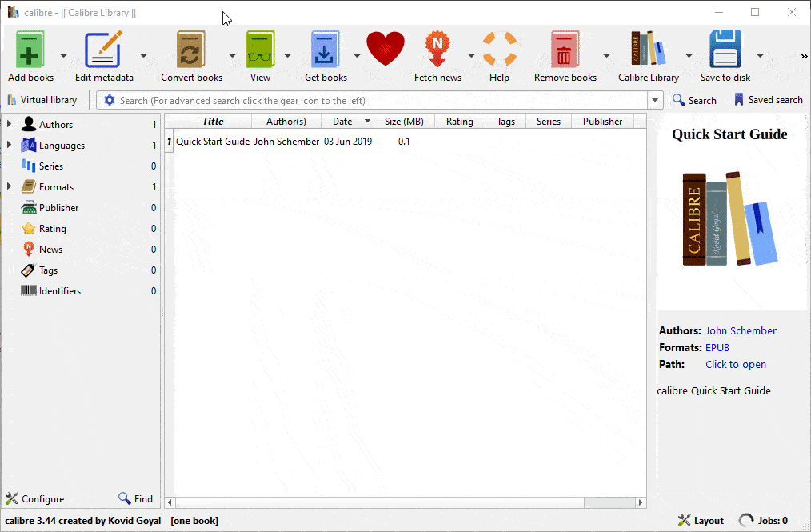
Task: Show more toolbar items via the chevron
Action: 805,56
